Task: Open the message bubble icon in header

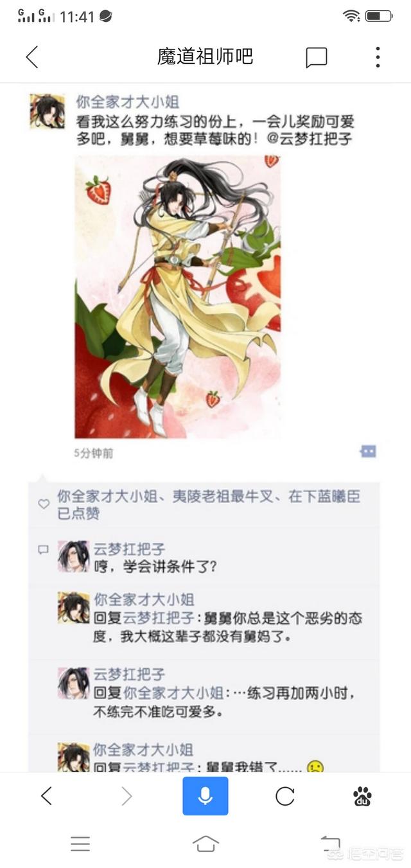Action: click(x=316, y=57)
